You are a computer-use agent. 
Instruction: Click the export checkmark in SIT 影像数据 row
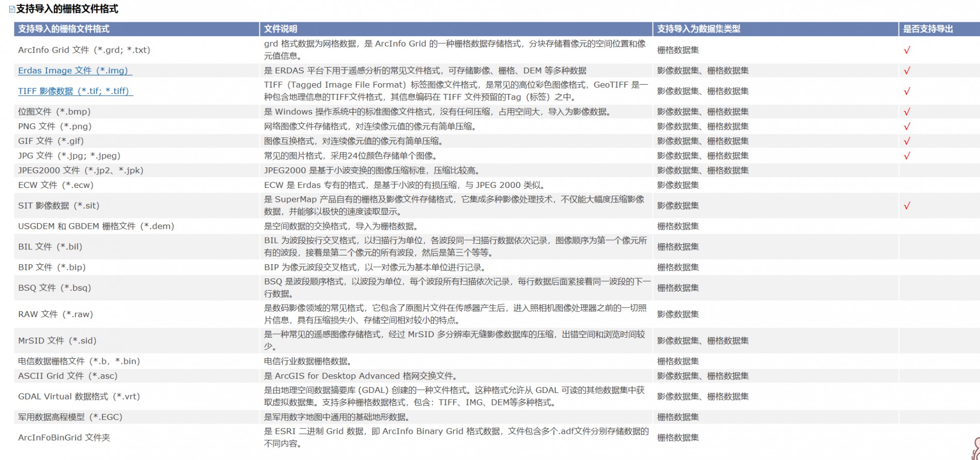coord(907,205)
